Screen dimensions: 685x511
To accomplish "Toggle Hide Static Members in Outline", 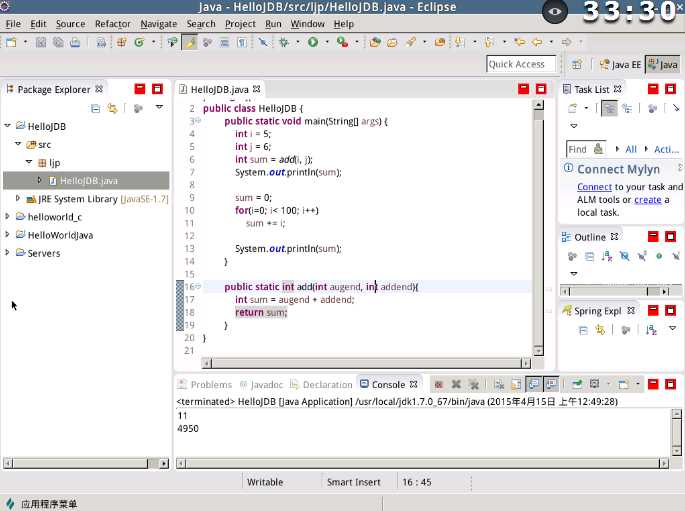I will point(642,256).
